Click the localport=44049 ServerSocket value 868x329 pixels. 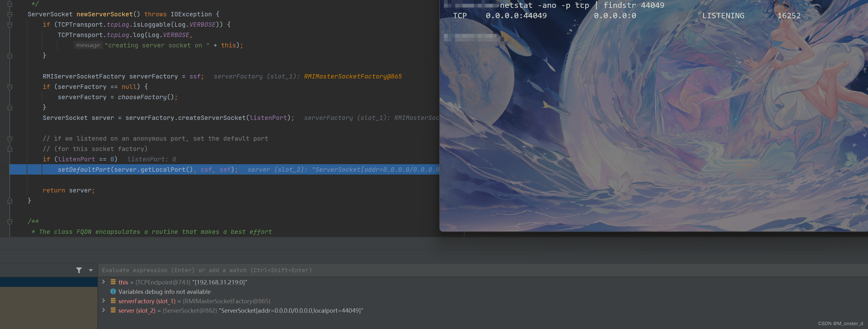click(291, 310)
